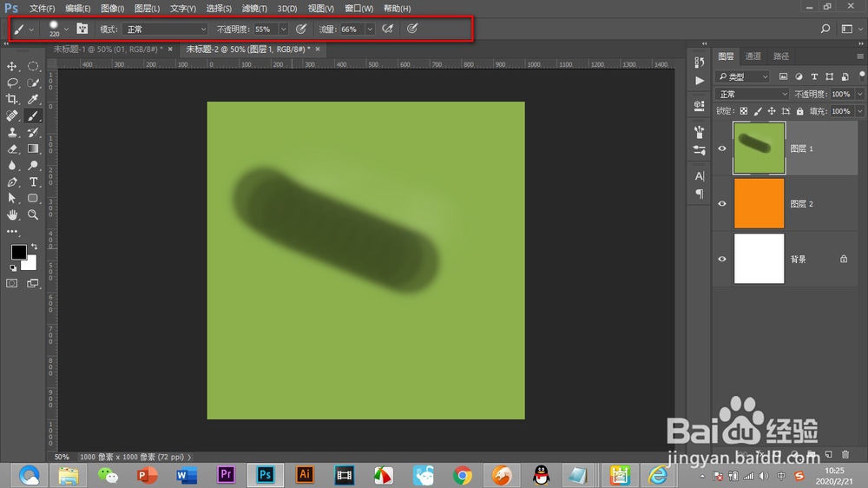The image size is (868, 488).
Task: Hide layer 图层 1
Action: (722, 148)
